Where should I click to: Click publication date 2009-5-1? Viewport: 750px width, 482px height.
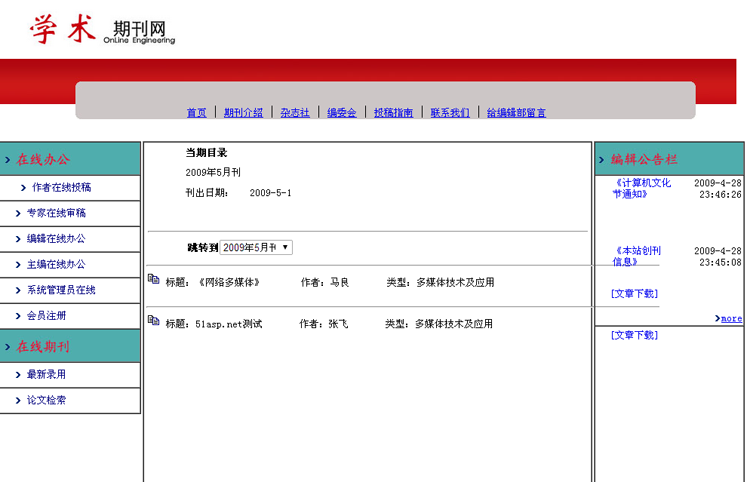click(x=270, y=193)
